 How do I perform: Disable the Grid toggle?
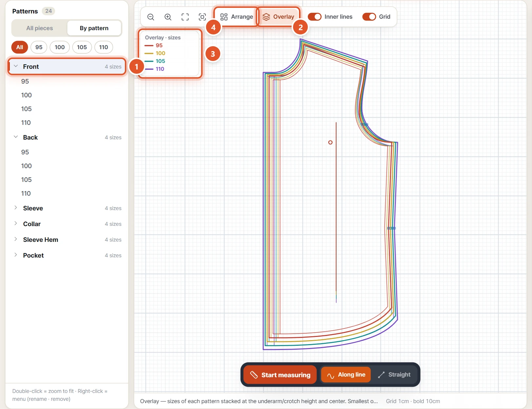(x=369, y=17)
